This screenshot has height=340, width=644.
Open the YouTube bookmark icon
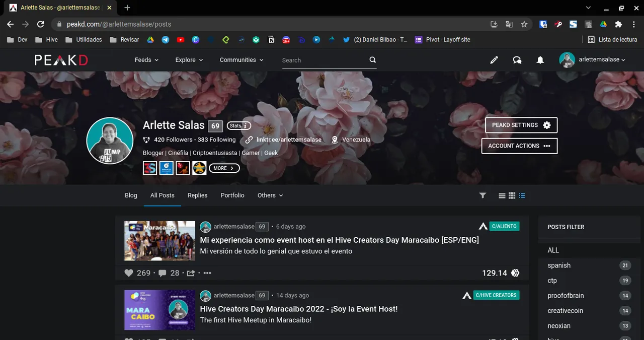(x=180, y=40)
